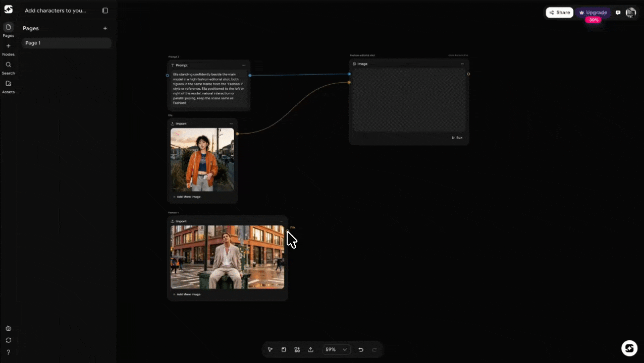Click the undo arrow in bottom toolbar
The image size is (644, 363).
coord(361,349)
